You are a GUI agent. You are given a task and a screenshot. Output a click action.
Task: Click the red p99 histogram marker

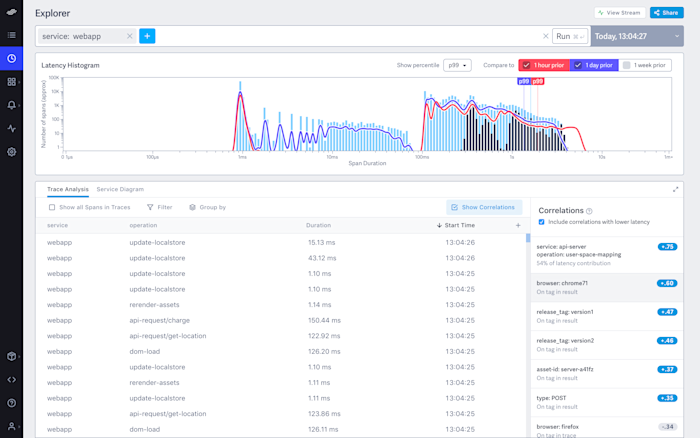[x=538, y=81]
